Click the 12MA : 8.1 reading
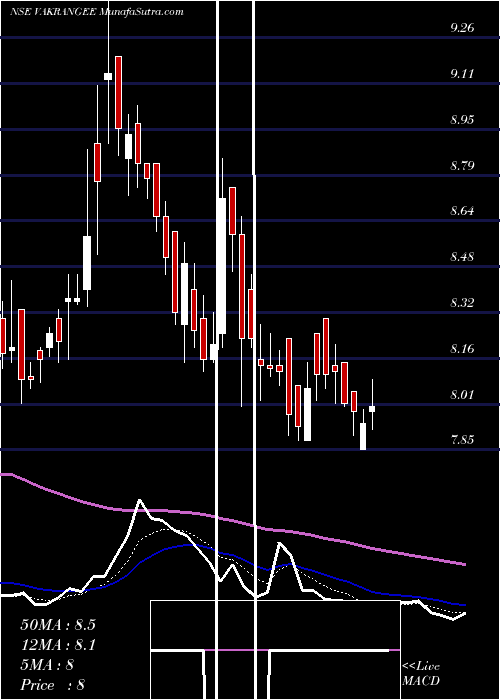 click(58, 645)
